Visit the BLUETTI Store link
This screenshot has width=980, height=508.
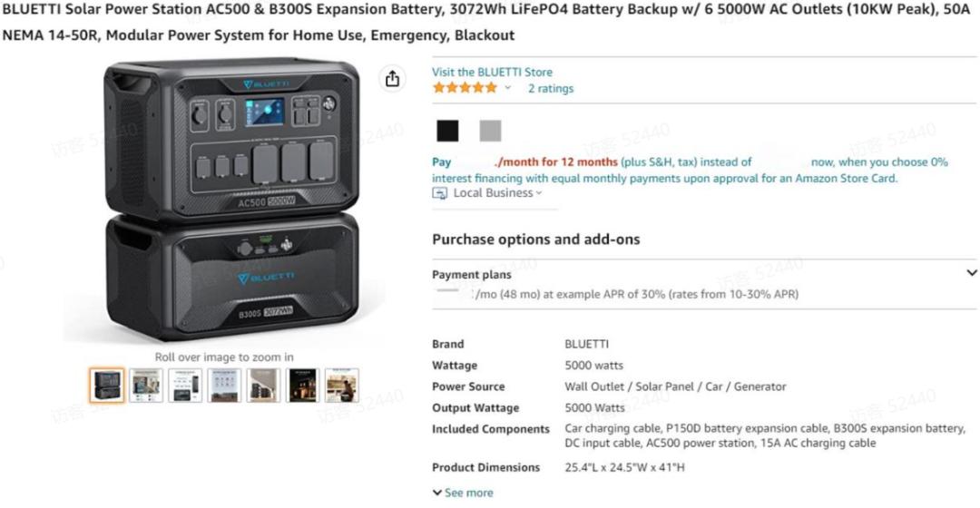(492, 72)
